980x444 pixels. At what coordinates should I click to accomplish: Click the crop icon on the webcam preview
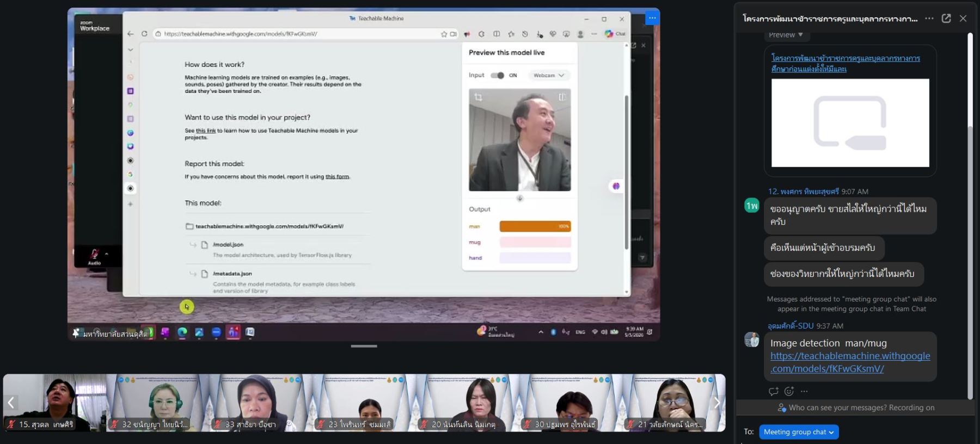click(x=478, y=97)
